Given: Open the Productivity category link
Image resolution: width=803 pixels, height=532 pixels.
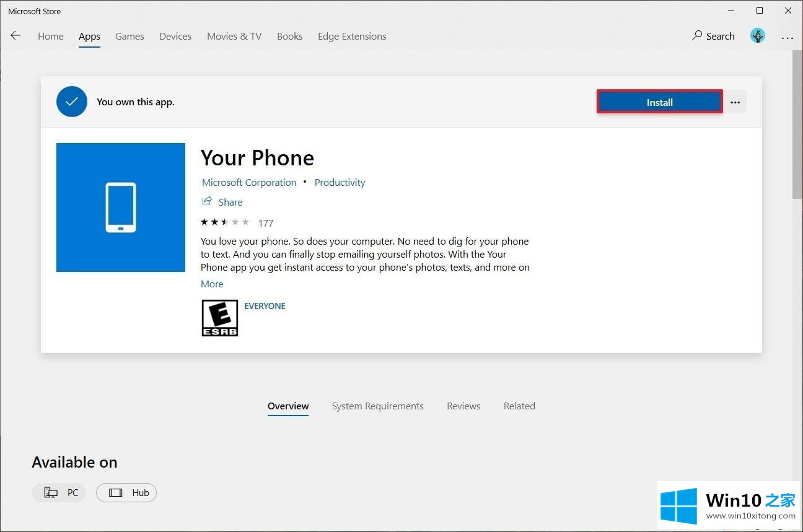Looking at the screenshot, I should point(340,182).
